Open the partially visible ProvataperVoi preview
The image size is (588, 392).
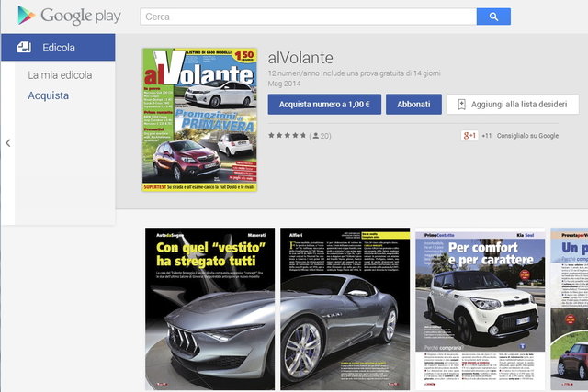[x=570, y=308]
